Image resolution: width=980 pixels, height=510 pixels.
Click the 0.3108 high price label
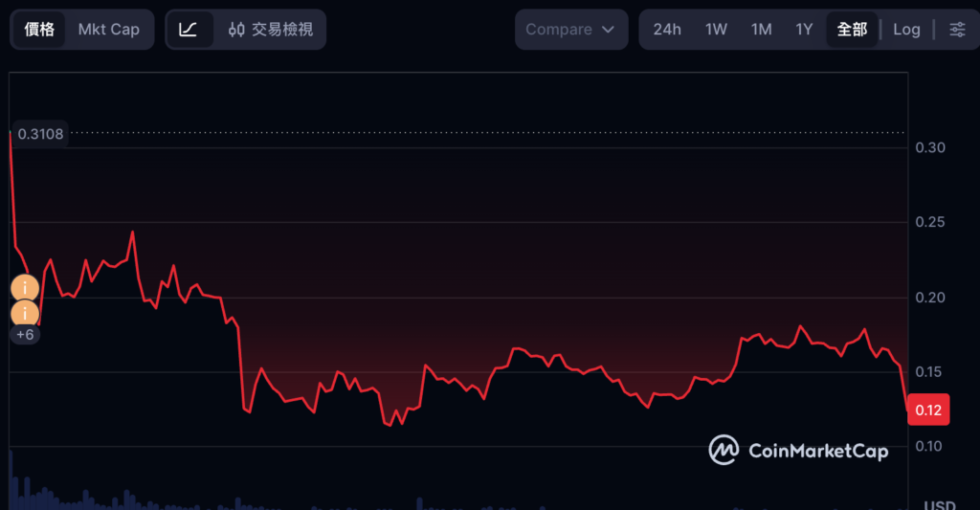(40, 134)
